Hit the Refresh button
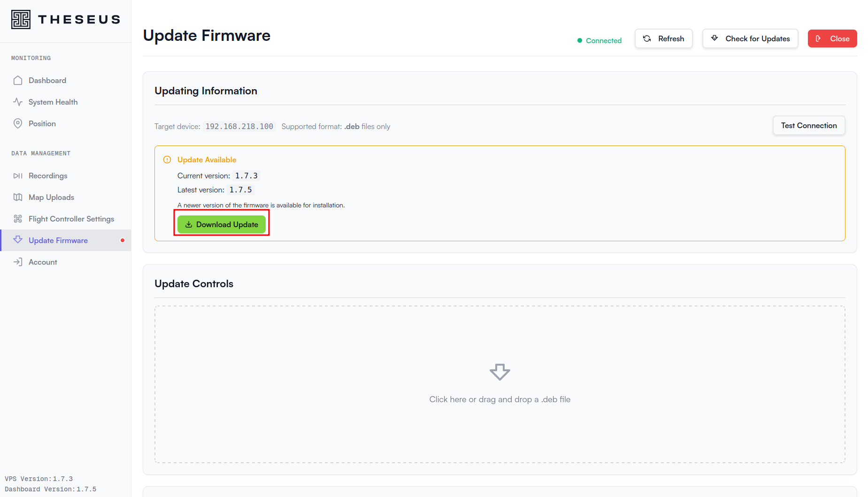The image size is (868, 497). 663,38
